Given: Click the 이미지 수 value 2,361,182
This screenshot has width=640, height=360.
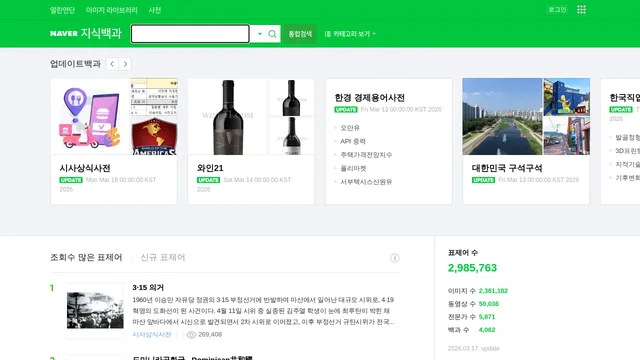Looking at the screenshot, I should click(493, 291).
